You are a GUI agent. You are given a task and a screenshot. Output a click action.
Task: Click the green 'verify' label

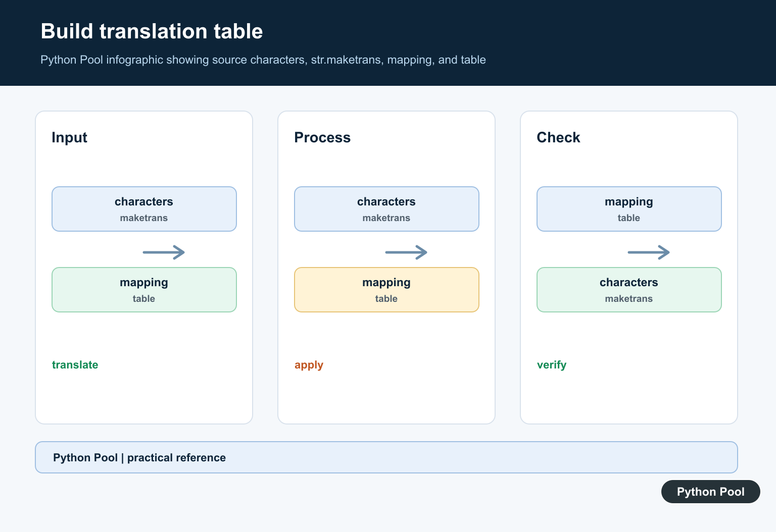[x=552, y=365]
